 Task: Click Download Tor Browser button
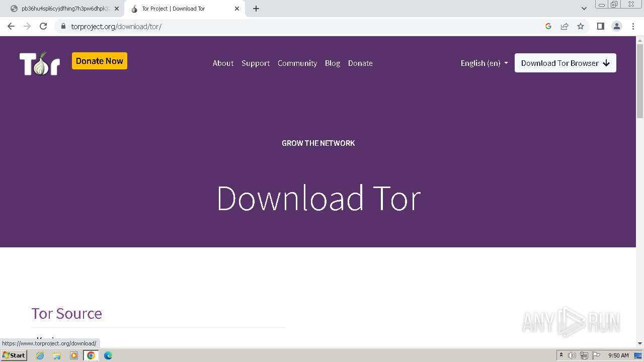click(x=566, y=63)
